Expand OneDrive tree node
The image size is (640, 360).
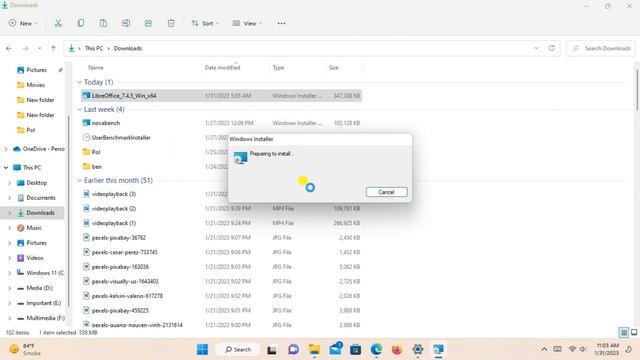click(x=6, y=149)
